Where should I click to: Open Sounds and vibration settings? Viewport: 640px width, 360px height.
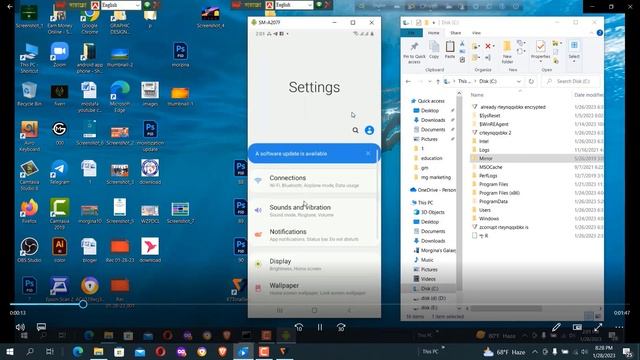(x=314, y=210)
